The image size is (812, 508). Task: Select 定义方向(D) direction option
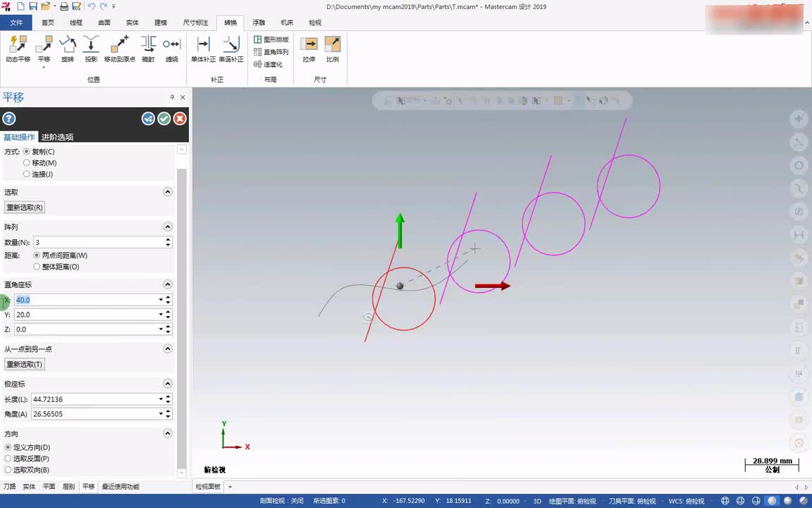tap(27, 447)
